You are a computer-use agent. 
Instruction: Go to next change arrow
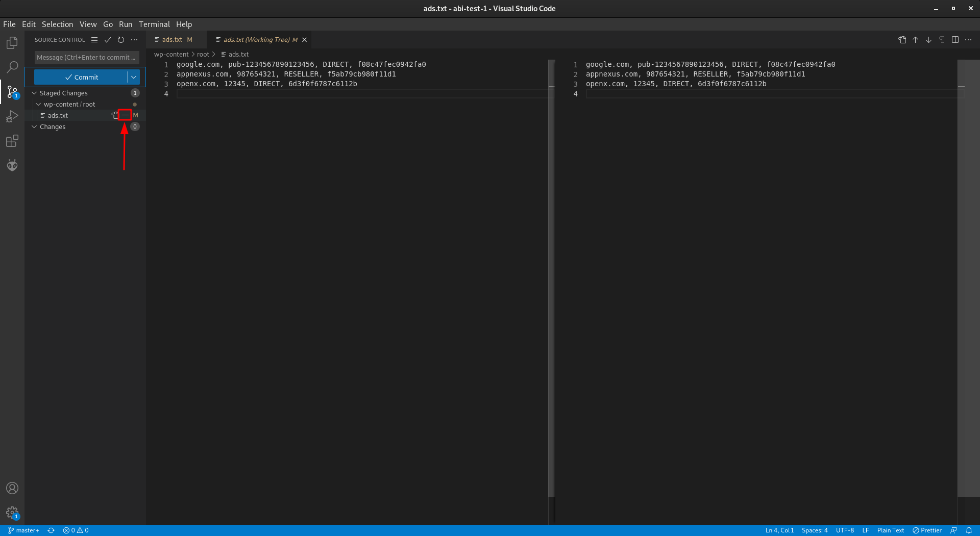(x=929, y=40)
